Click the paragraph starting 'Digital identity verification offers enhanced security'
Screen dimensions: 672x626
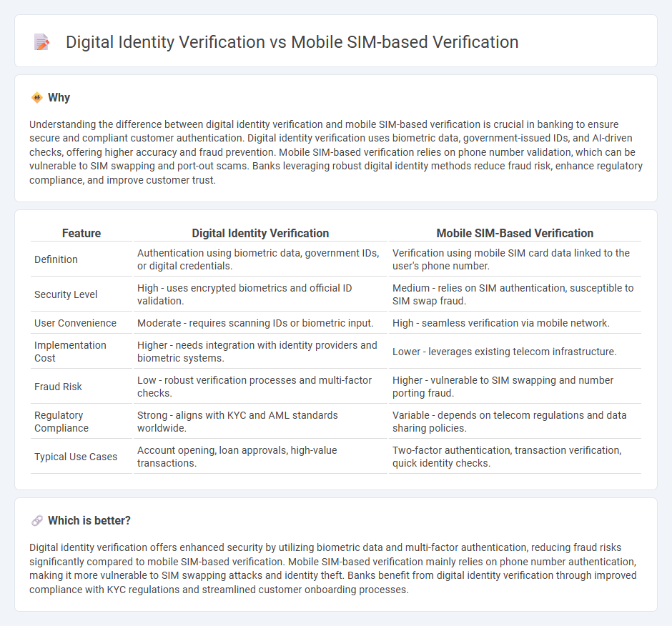(x=333, y=569)
